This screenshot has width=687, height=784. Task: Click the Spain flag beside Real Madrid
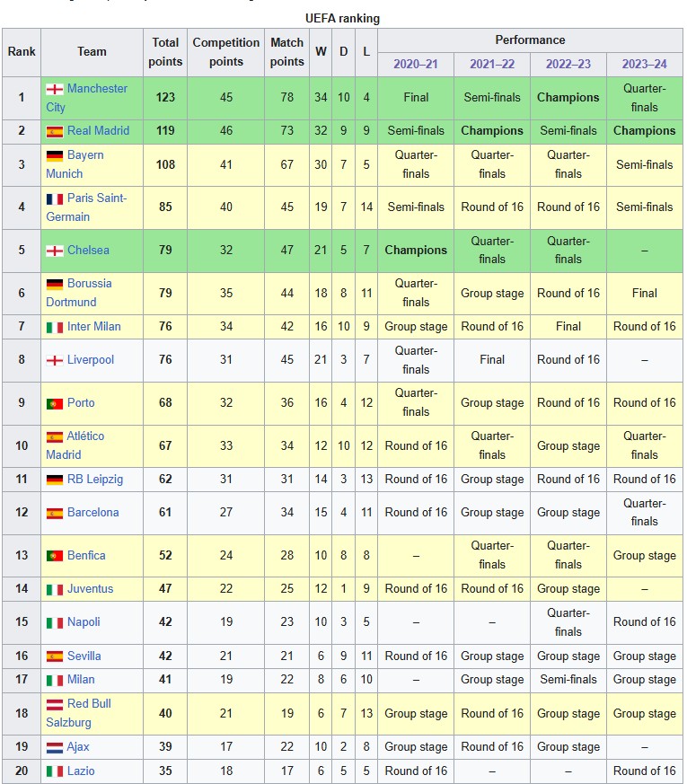click(55, 131)
